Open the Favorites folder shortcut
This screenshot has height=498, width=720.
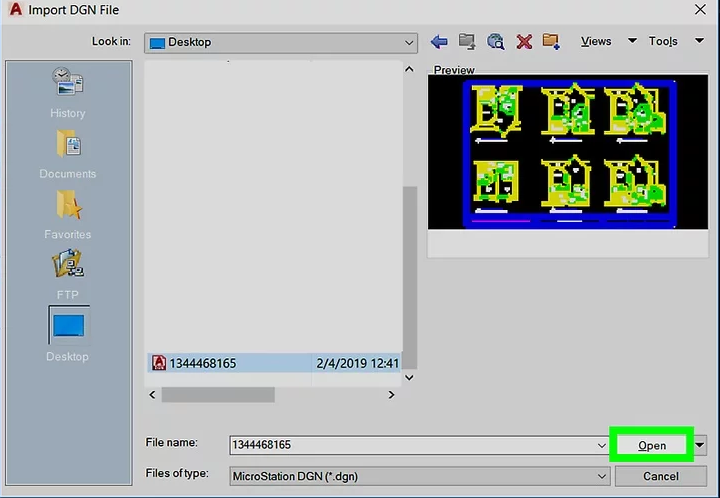tap(68, 213)
